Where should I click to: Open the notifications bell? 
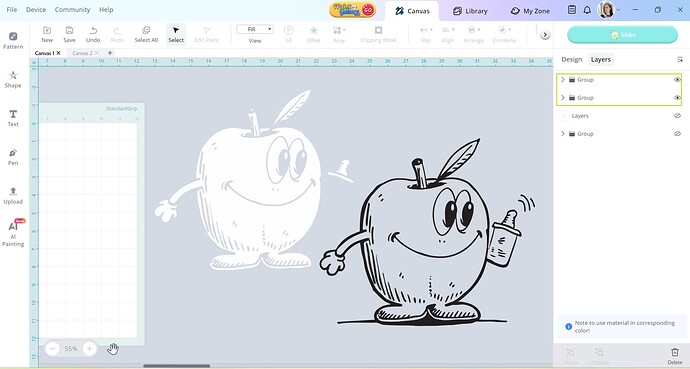587,10
